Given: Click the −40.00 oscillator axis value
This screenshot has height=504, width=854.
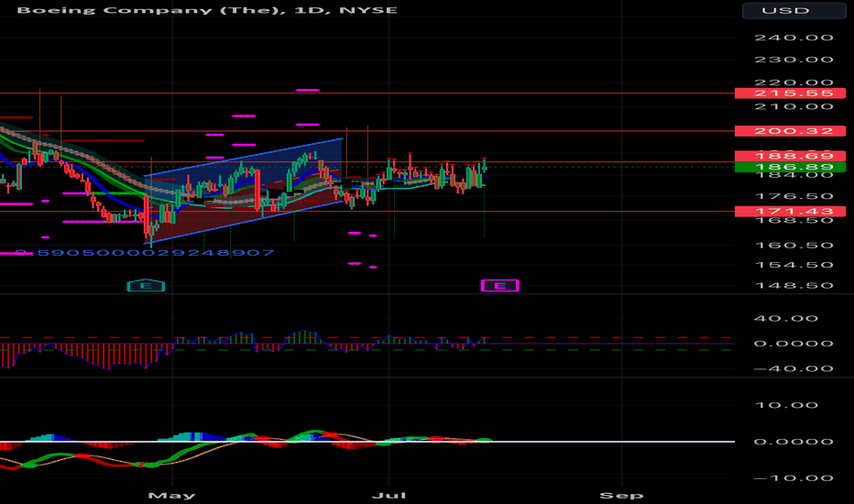Looking at the screenshot, I should click(794, 369).
